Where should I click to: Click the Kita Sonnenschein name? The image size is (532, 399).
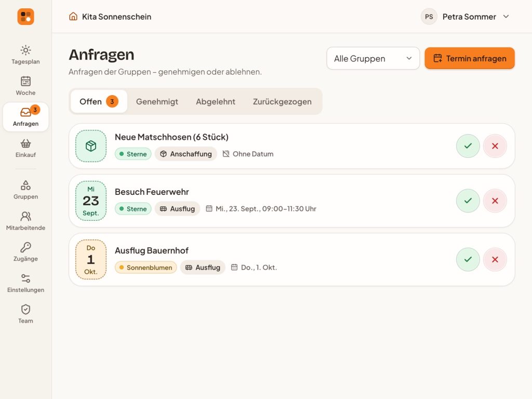tap(117, 17)
